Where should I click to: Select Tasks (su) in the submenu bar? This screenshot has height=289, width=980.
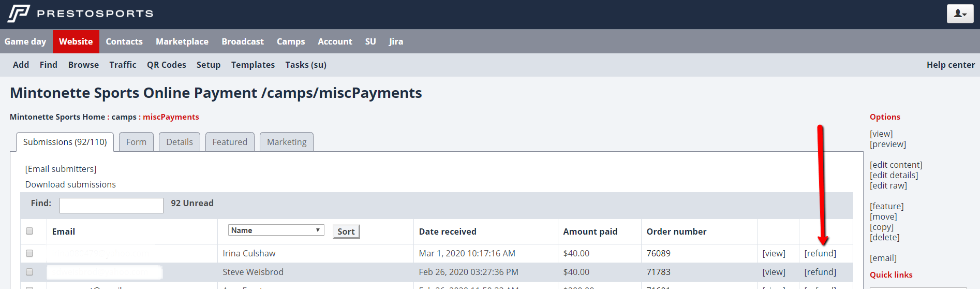point(306,65)
